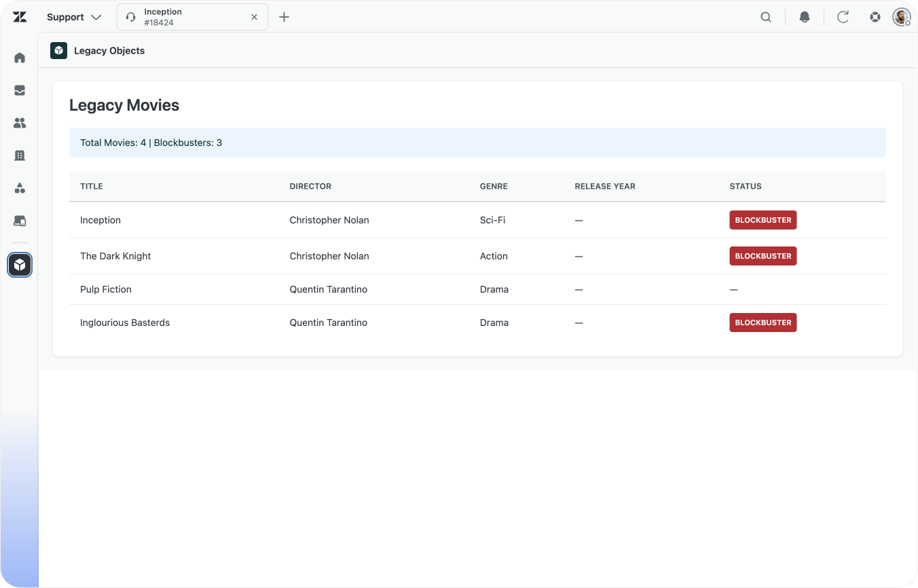The height and width of the screenshot is (588, 918).
Task: Open the search magnifier icon
Action: [x=766, y=17]
